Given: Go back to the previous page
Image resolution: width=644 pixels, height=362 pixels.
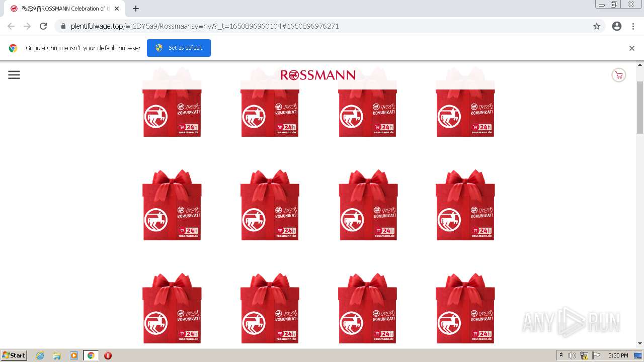Looking at the screenshot, I should (x=11, y=26).
